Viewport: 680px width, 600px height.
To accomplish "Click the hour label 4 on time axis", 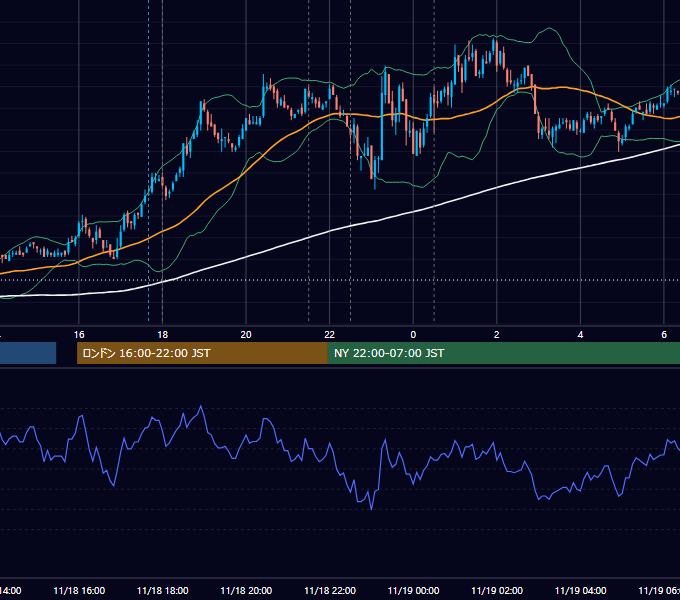I will coord(580,335).
